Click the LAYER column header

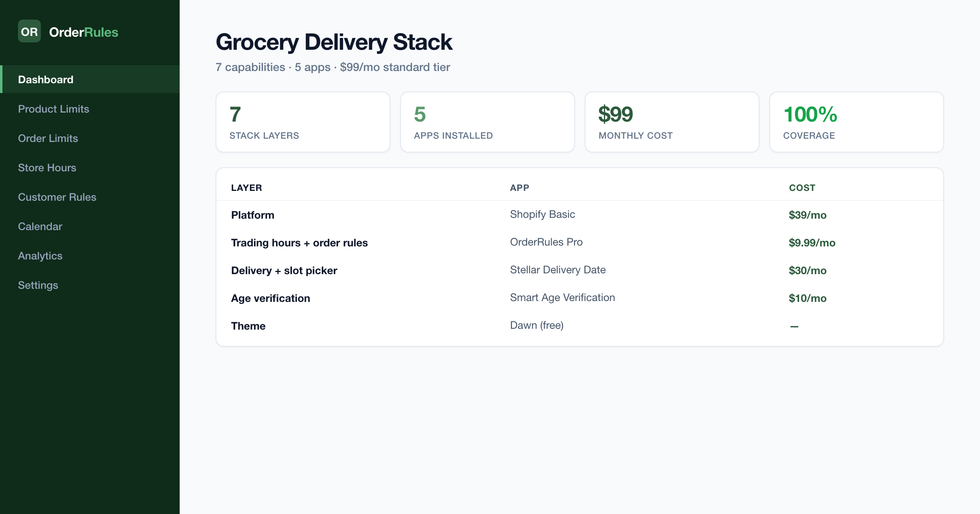point(247,188)
